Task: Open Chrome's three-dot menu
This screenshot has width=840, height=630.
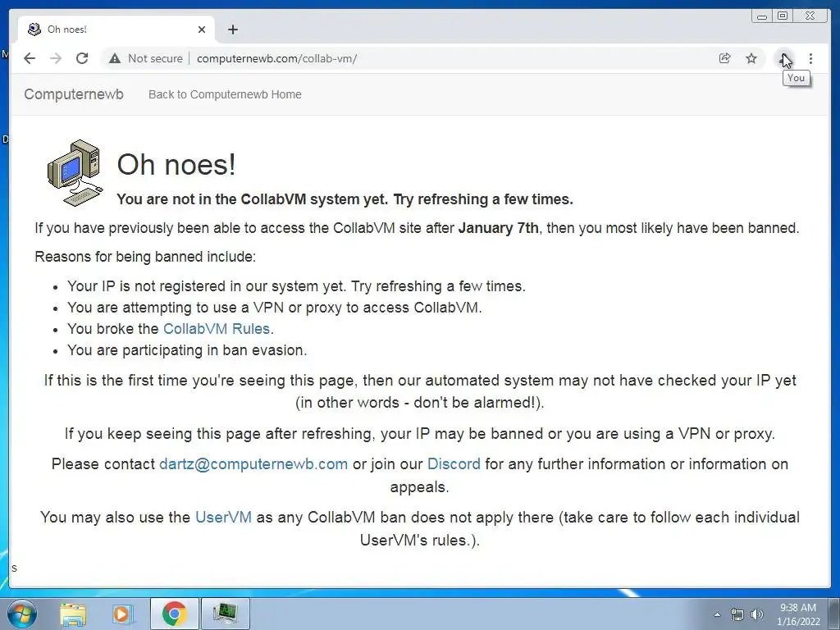Action: [810, 58]
